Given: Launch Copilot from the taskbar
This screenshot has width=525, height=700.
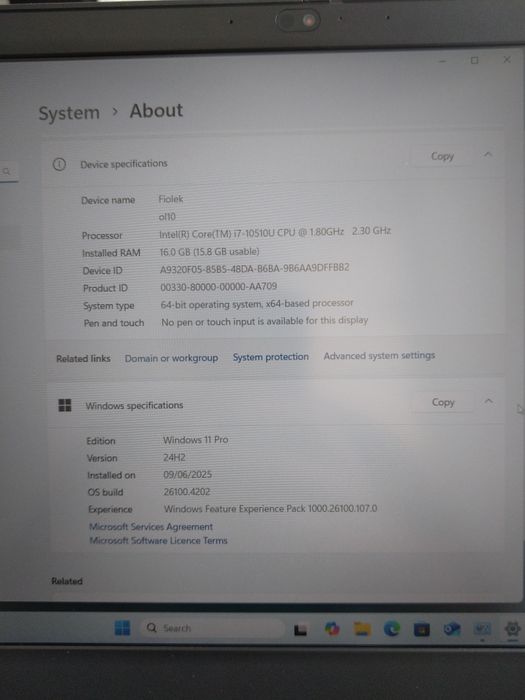Looking at the screenshot, I should [x=332, y=629].
